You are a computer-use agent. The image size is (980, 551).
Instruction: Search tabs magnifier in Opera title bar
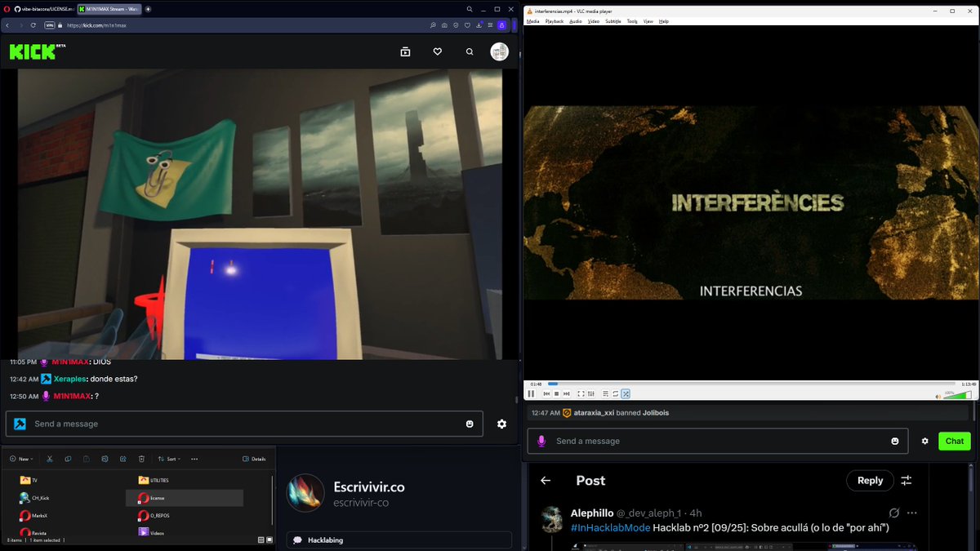(470, 9)
